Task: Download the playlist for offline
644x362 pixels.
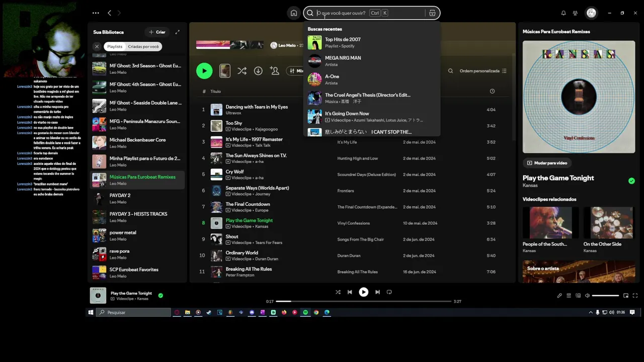Action: coord(258,71)
